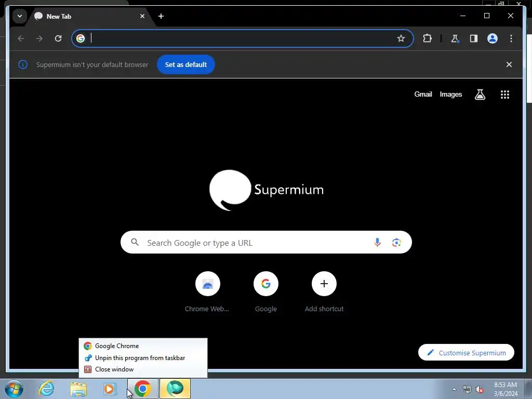Image resolution: width=532 pixels, height=399 pixels.
Task: Select the New Tab tab
Action: click(x=90, y=16)
